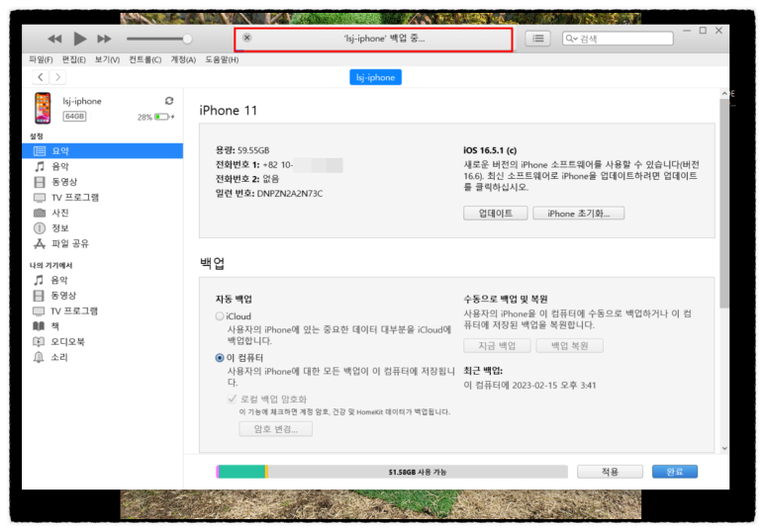
Task: Open the 컨트롤(C) menu
Action: [x=144, y=59]
